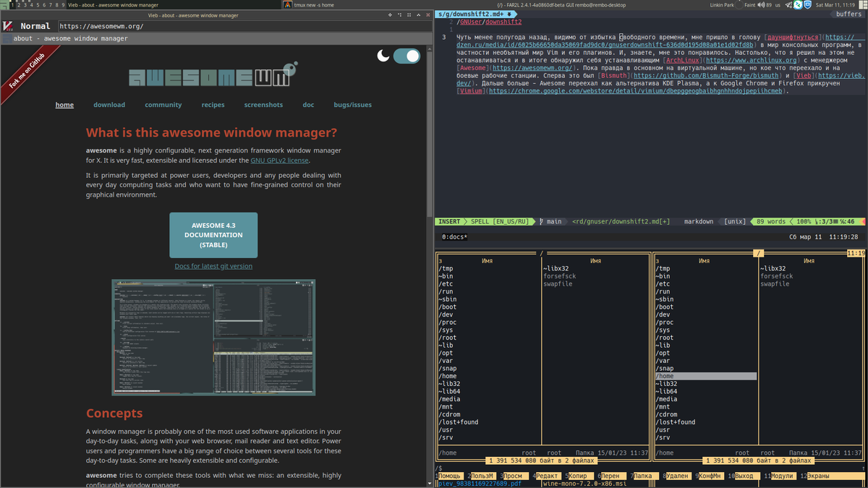The height and width of the screenshot is (488, 868).
Task: Click the '0:docs*' tmux window label
Action: pos(455,237)
